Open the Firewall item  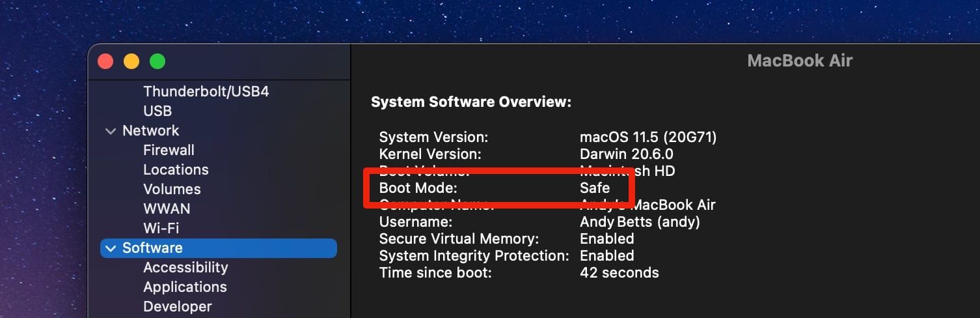pos(169,150)
